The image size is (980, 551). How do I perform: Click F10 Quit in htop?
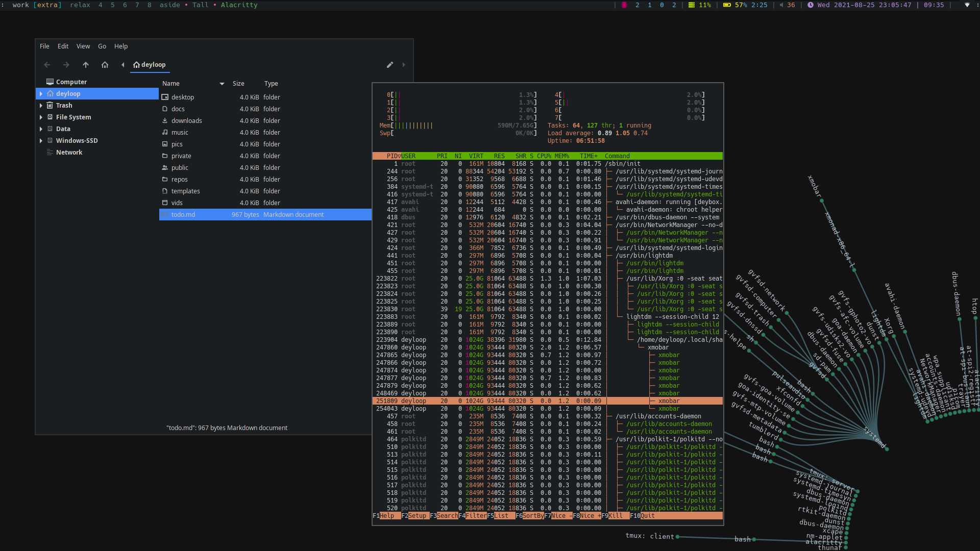pyautogui.click(x=647, y=516)
